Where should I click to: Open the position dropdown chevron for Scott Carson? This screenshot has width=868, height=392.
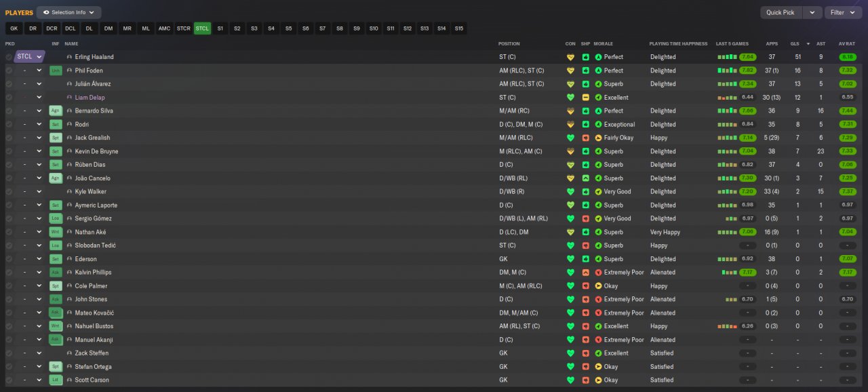[39, 380]
